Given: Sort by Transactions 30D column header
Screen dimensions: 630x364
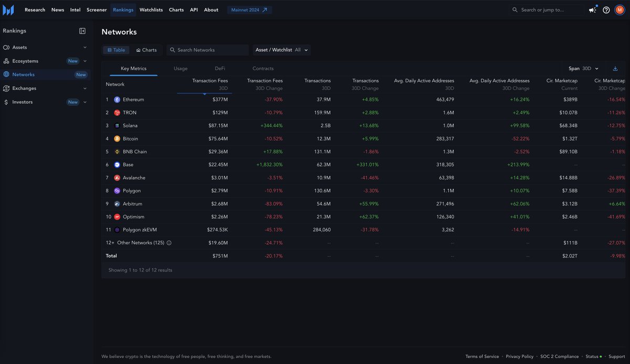Looking at the screenshot, I should tap(318, 84).
